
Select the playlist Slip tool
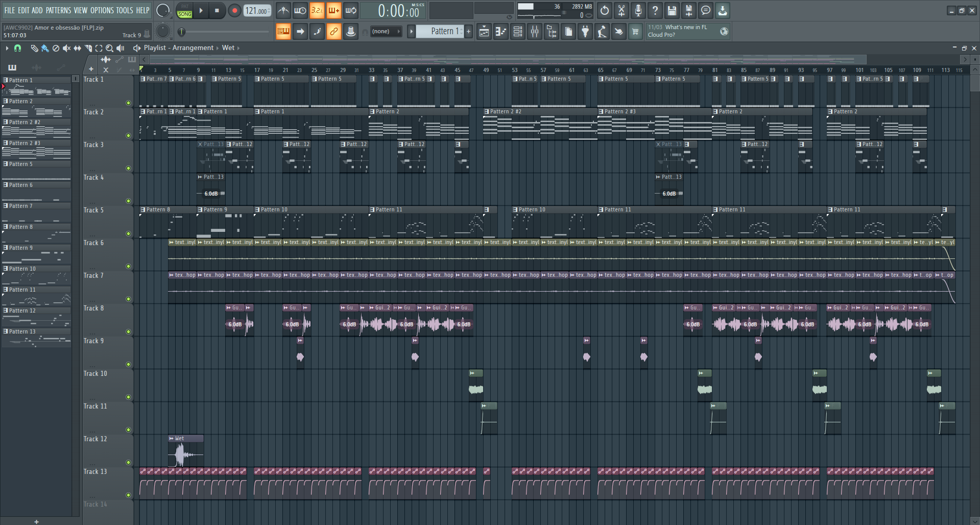[x=77, y=48]
